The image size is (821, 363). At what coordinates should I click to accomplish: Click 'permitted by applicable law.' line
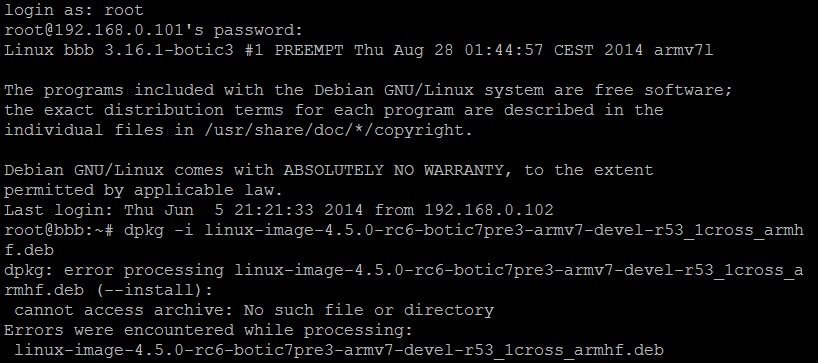(x=143, y=190)
